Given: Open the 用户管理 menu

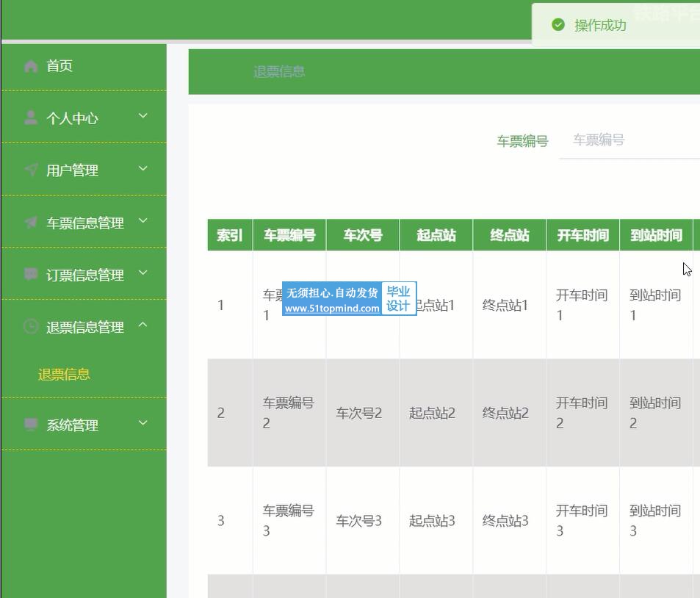Looking at the screenshot, I should coord(84,170).
